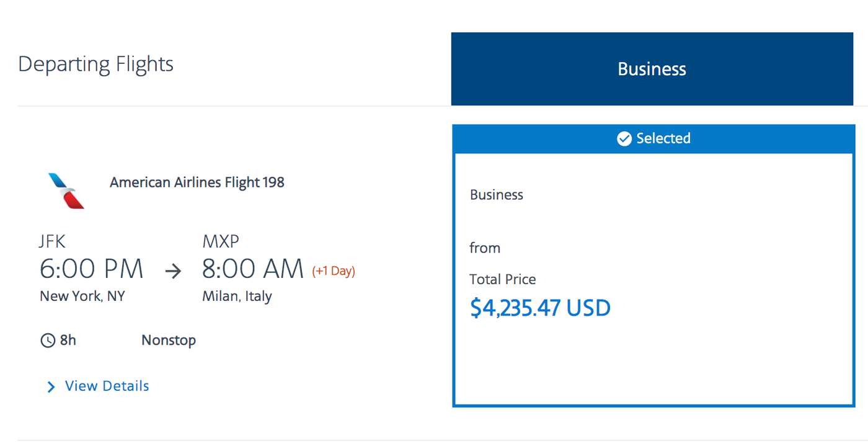Click the total price $4,235.47 USD
Image resolution: width=868 pixels, height=443 pixels.
[x=539, y=307]
